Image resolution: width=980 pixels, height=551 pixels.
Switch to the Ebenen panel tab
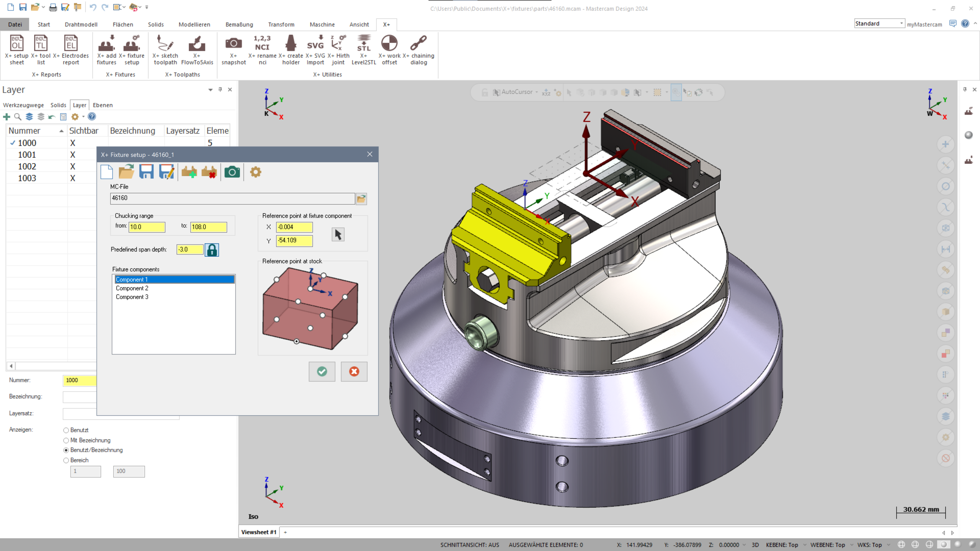tap(103, 105)
